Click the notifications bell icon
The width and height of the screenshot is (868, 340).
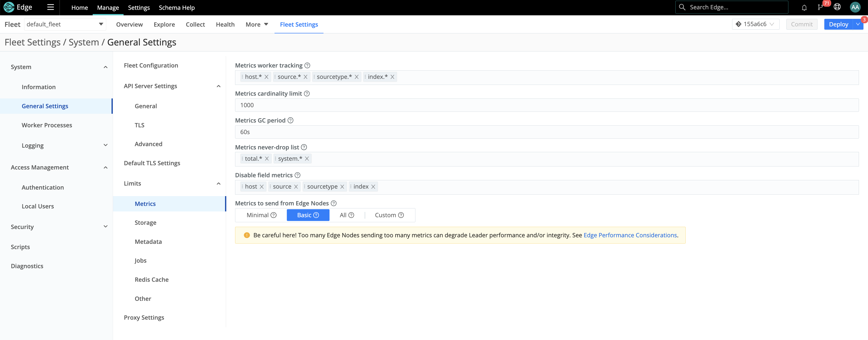click(x=804, y=8)
